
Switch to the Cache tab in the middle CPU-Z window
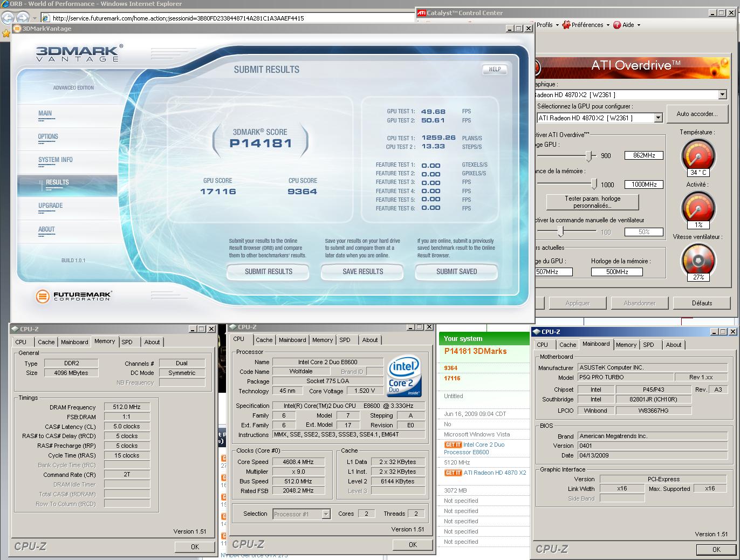[264, 340]
